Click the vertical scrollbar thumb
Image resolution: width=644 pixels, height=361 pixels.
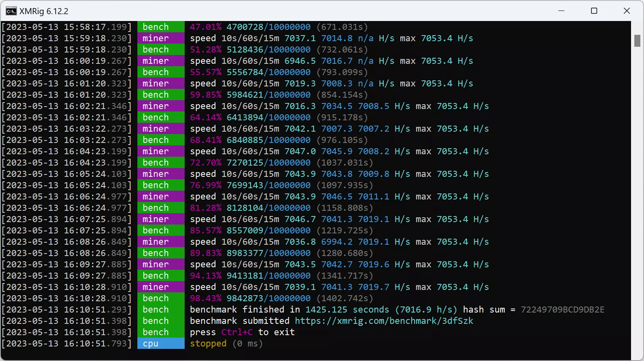pyautogui.click(x=637, y=41)
